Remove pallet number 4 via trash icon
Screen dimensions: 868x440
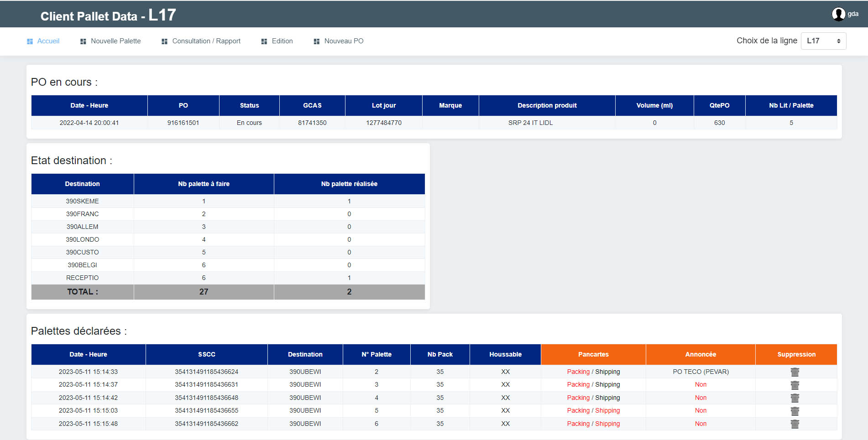795,398
